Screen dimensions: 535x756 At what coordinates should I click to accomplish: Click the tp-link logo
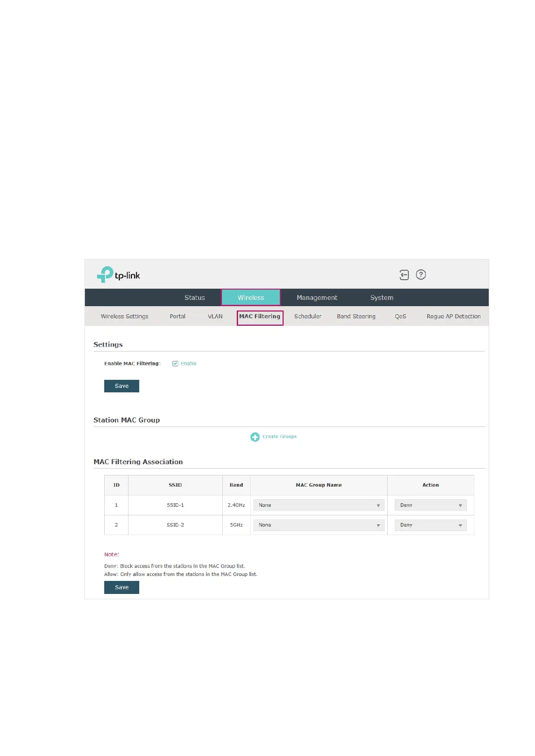(x=118, y=274)
